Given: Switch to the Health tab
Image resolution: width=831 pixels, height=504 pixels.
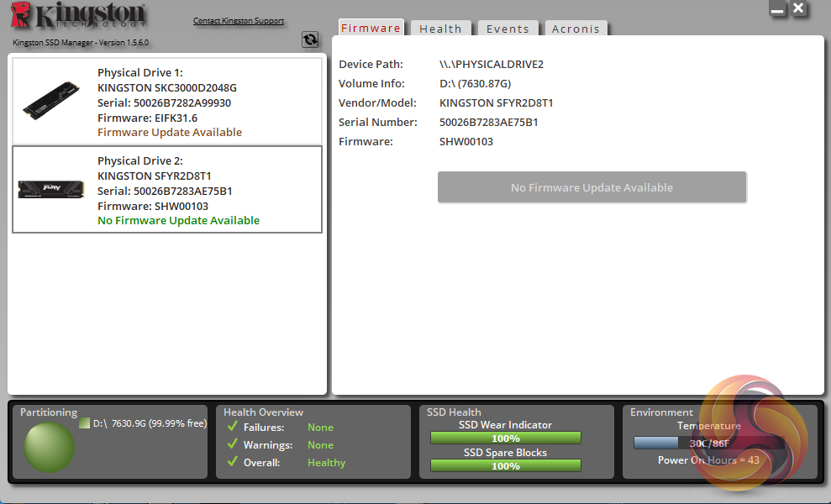Looking at the screenshot, I should coord(440,29).
